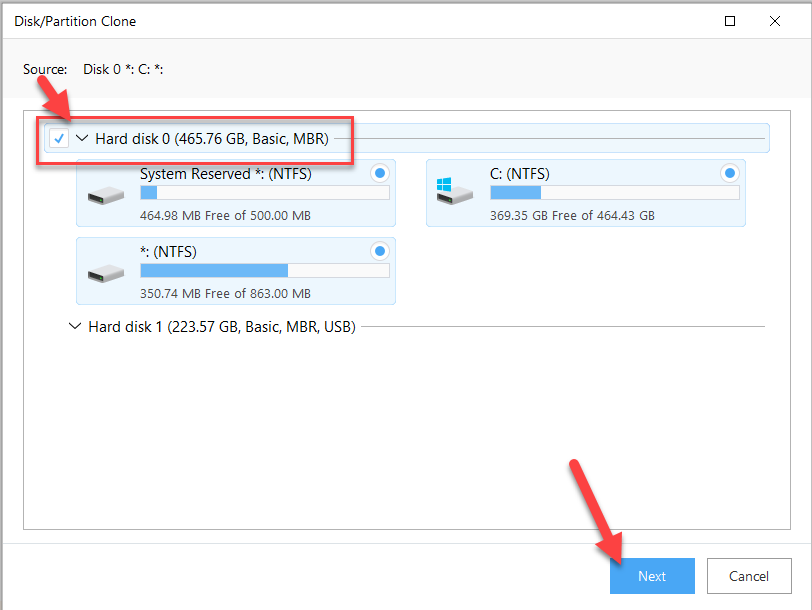Expand Hard disk 1 (223.57 GB) section

tap(75, 326)
